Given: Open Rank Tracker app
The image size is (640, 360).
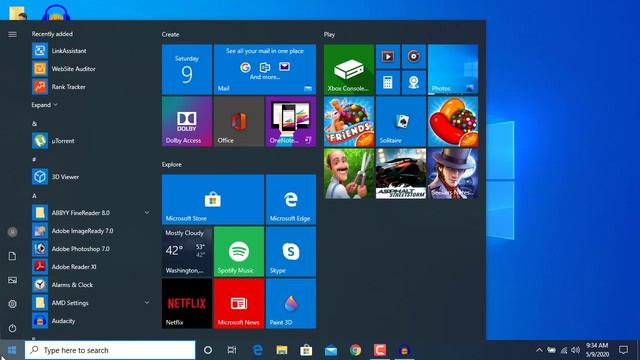Looking at the screenshot, I should (x=91, y=87).
